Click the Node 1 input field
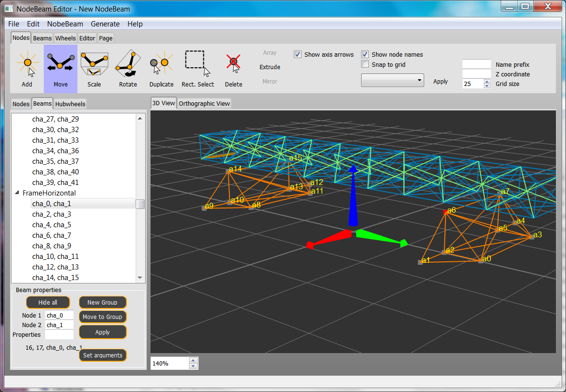 point(59,315)
